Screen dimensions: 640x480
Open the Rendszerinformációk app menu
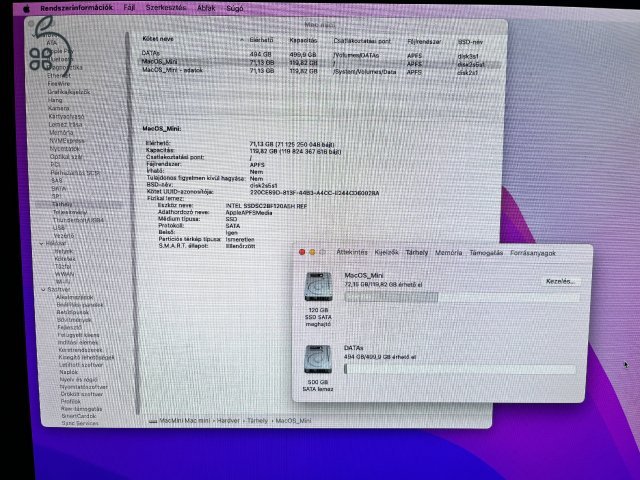pos(77,8)
